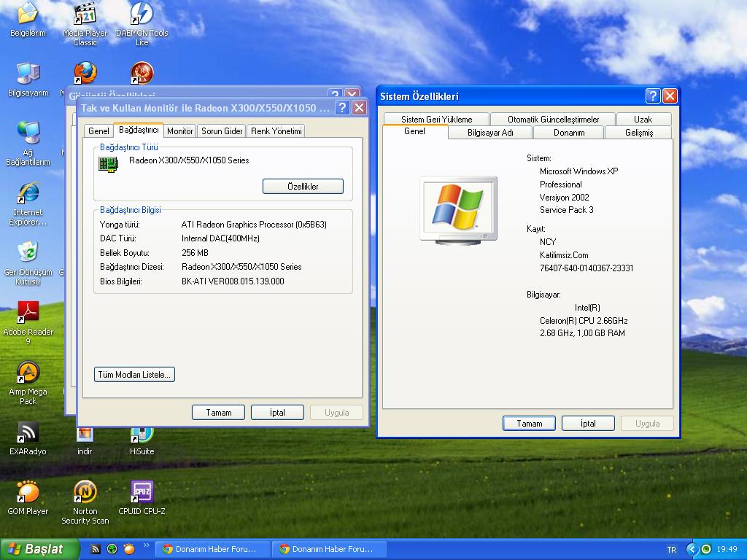
Task: Click the "Service Pack 3" text
Action: [x=566, y=210]
